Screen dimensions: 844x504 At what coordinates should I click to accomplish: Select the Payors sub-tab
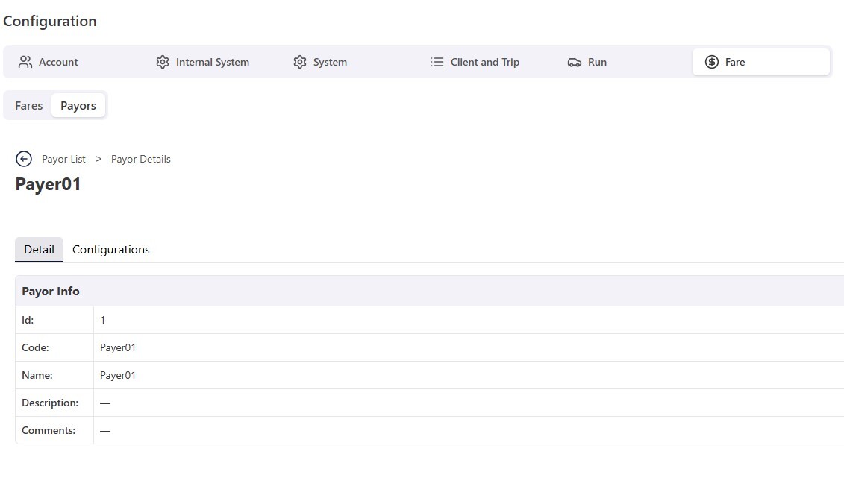pos(78,105)
